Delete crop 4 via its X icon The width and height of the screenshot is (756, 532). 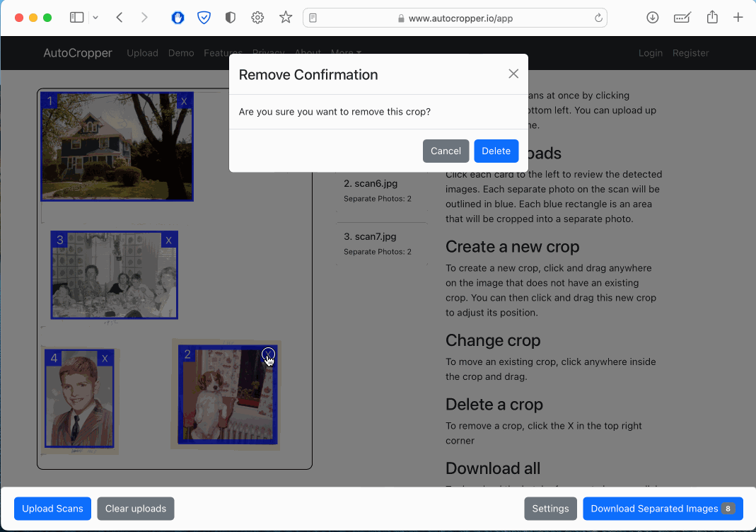[x=106, y=359]
